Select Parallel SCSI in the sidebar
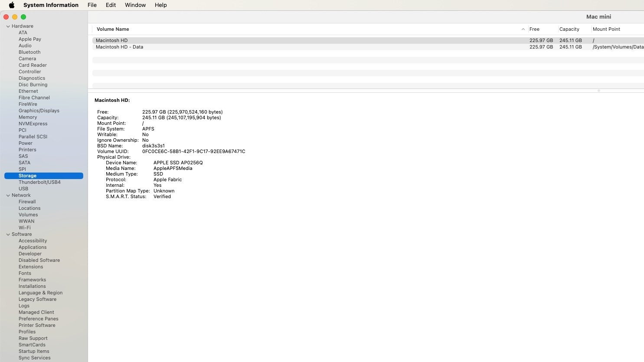Screen dimensions: 644x362 33,137
